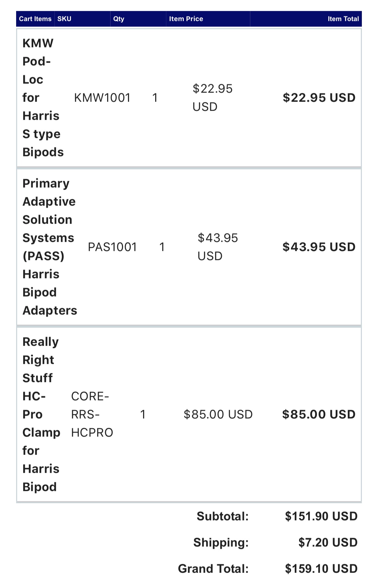Image resolution: width=378 pixels, height=588 pixels.
Task: Click the $159.10 USD grand total
Action: 321,569
